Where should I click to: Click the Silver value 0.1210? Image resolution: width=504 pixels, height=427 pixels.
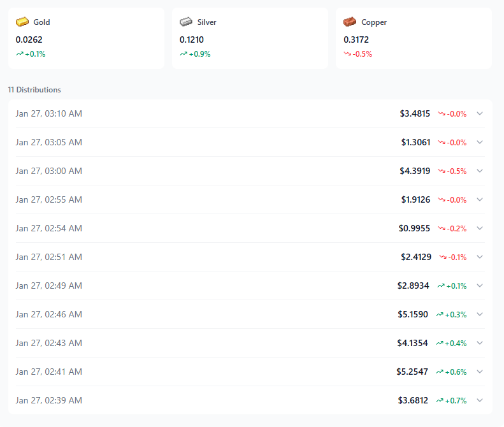192,40
